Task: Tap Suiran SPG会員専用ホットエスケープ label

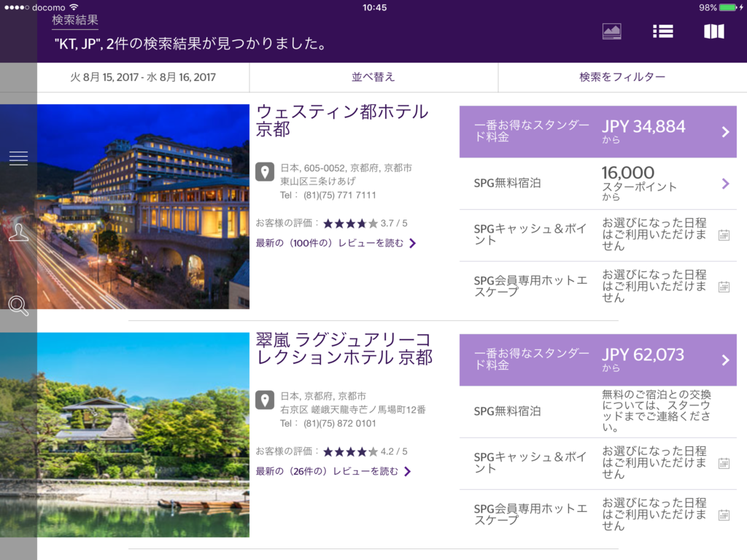Action: click(x=531, y=514)
